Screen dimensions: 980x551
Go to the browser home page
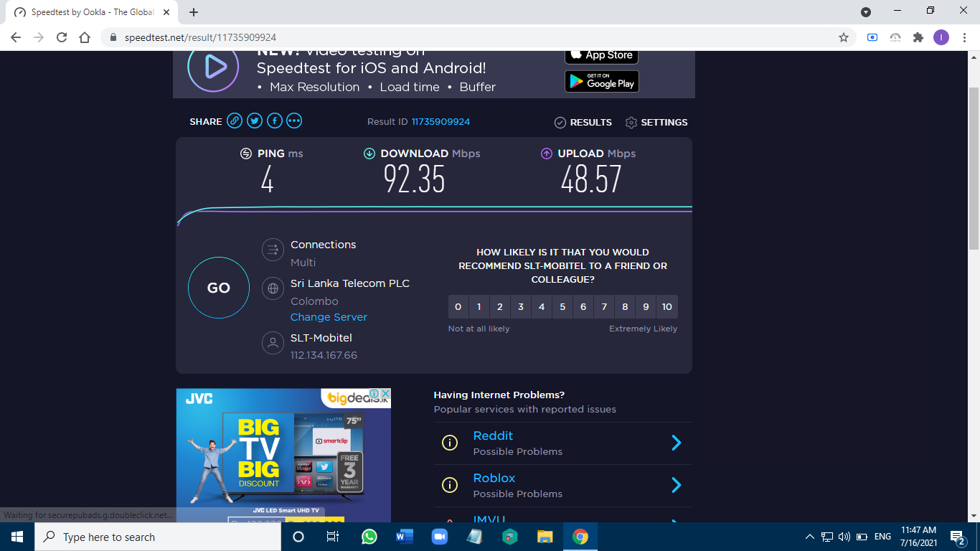coord(85,37)
